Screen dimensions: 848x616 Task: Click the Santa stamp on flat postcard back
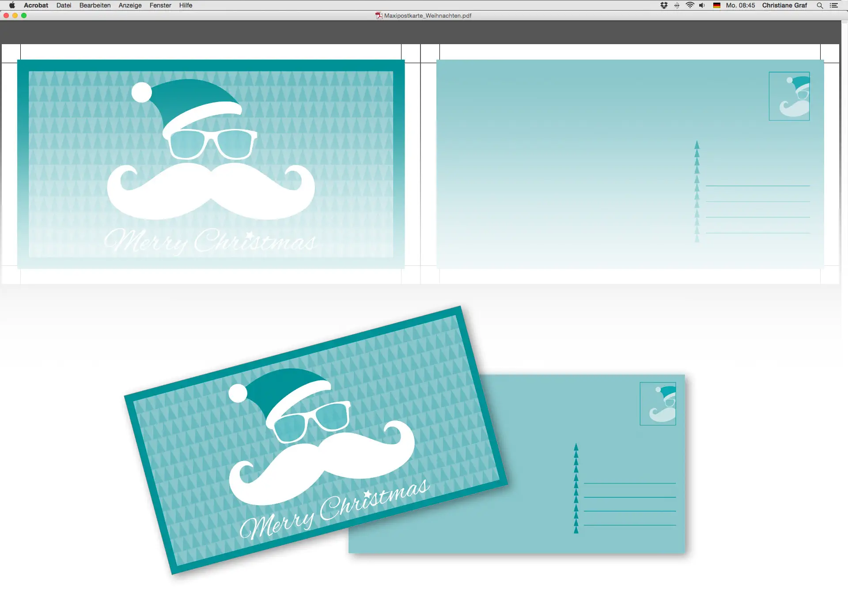click(789, 96)
